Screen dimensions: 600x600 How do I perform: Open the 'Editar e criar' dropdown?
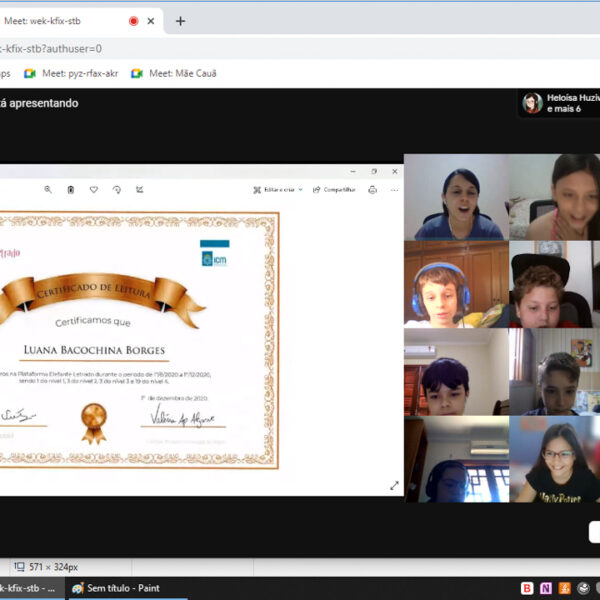(x=275, y=189)
